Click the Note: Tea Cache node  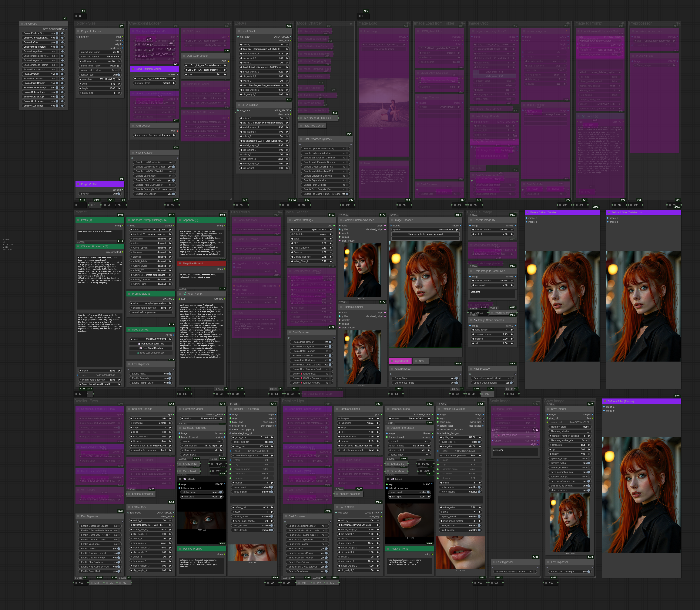[313, 126]
